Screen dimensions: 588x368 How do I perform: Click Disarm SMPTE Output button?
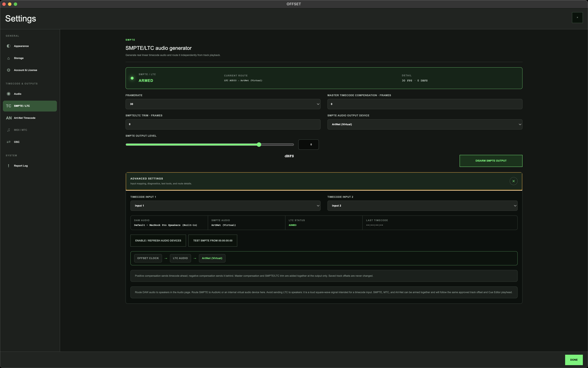point(491,161)
